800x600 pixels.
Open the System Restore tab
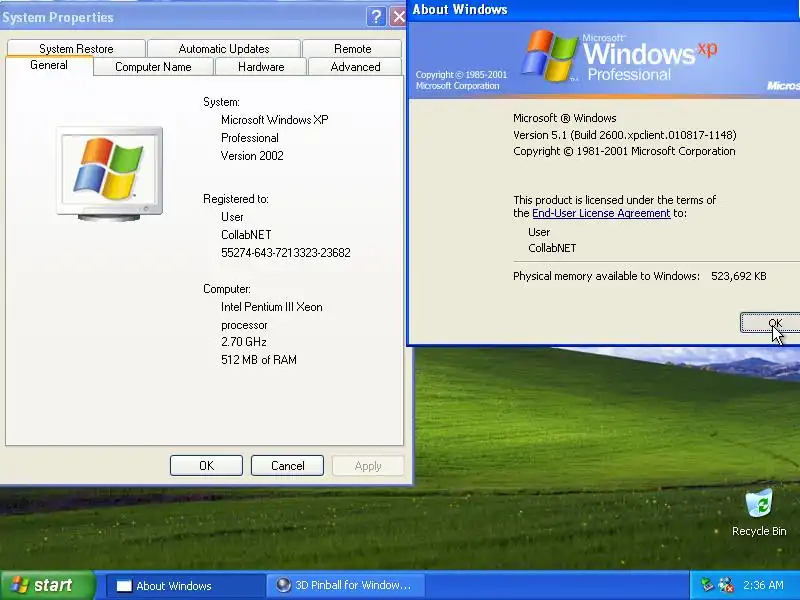point(76,48)
